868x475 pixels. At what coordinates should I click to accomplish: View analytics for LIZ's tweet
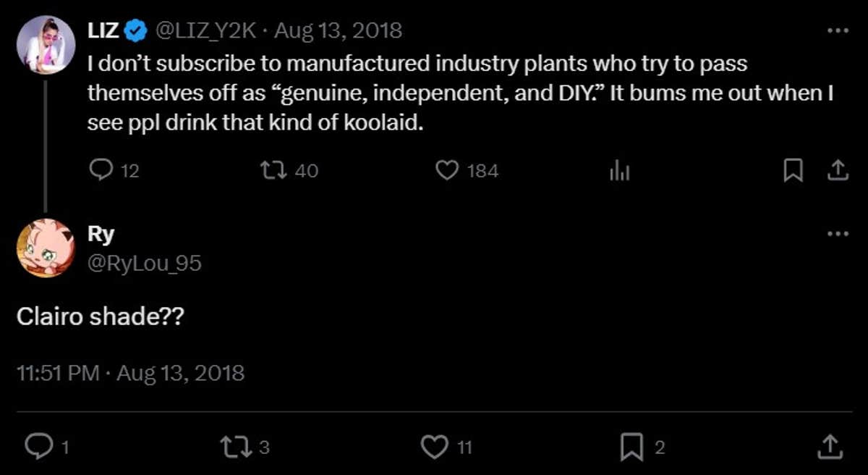620,170
